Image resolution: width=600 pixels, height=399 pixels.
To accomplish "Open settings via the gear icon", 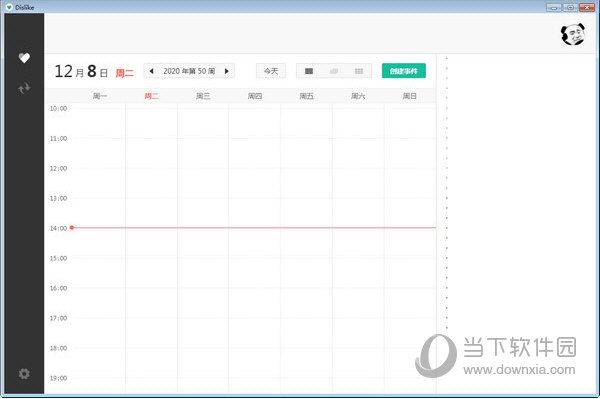I will pos(24,373).
